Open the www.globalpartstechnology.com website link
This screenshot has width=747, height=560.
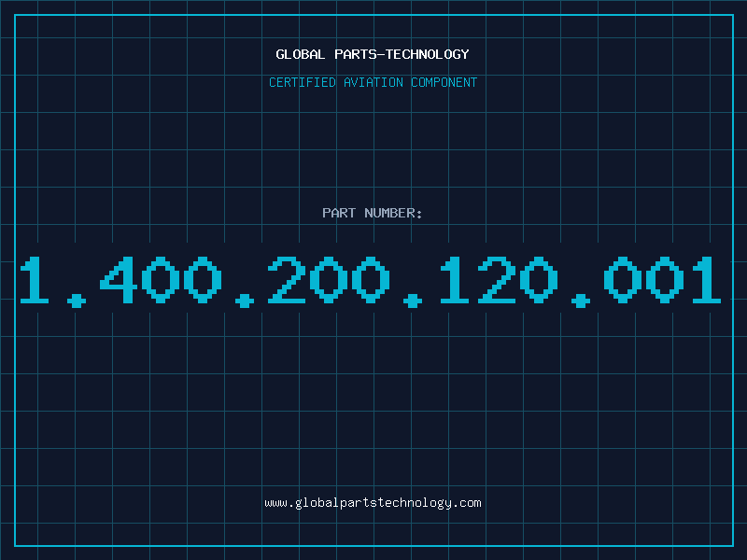click(x=373, y=503)
